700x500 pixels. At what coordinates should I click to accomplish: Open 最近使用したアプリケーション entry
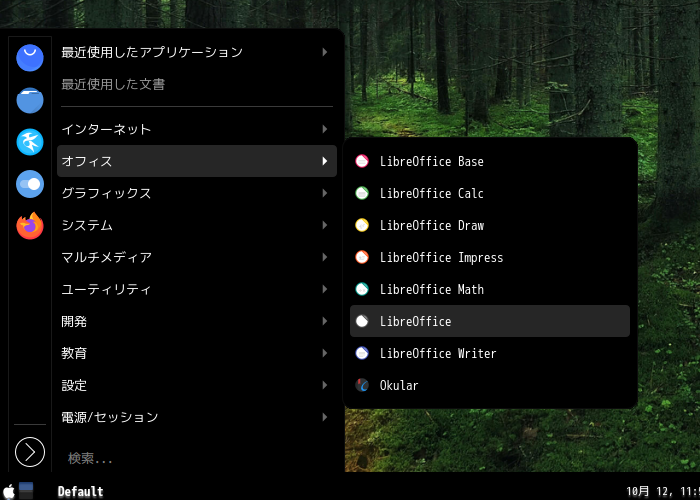(197, 52)
